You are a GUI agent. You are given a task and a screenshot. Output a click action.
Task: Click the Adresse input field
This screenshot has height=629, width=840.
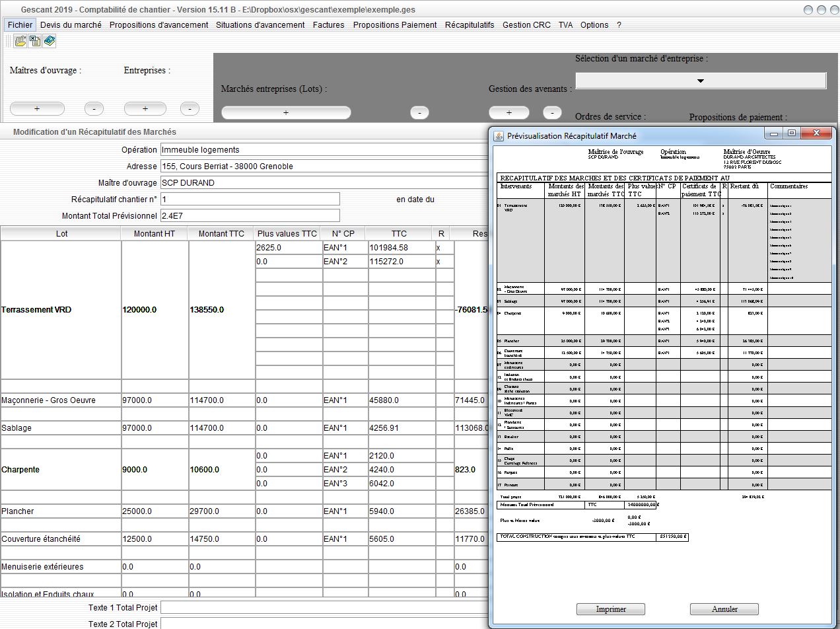(324, 166)
